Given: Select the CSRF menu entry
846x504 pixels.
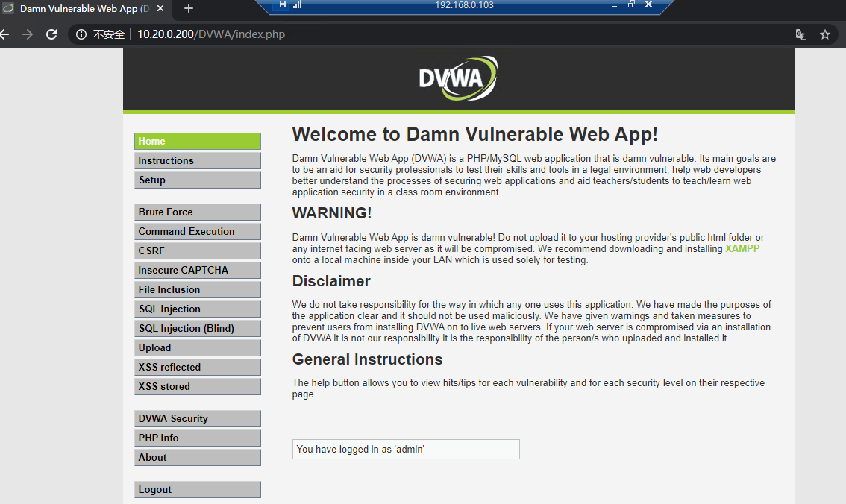Looking at the screenshot, I should pyautogui.click(x=198, y=251).
